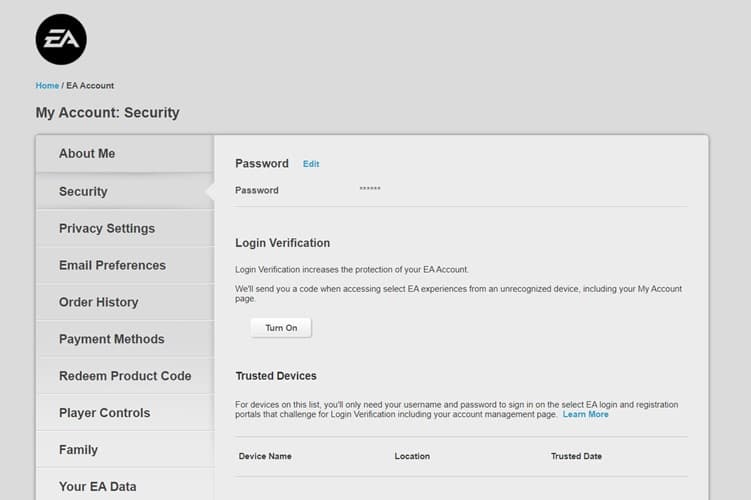751x500 pixels.
Task: Open the Player Controls tab
Action: (x=104, y=413)
